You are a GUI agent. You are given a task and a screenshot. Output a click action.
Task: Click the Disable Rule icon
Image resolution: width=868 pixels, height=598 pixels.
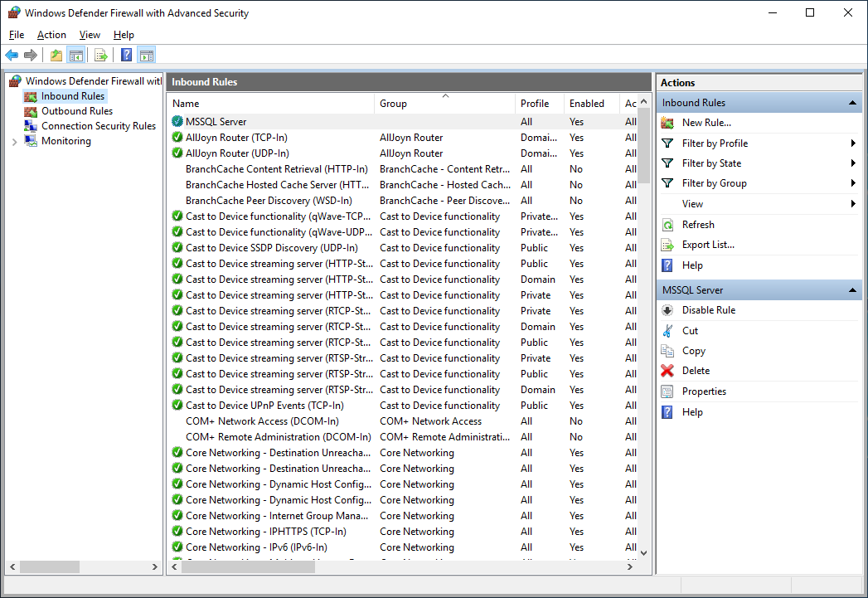[667, 311]
